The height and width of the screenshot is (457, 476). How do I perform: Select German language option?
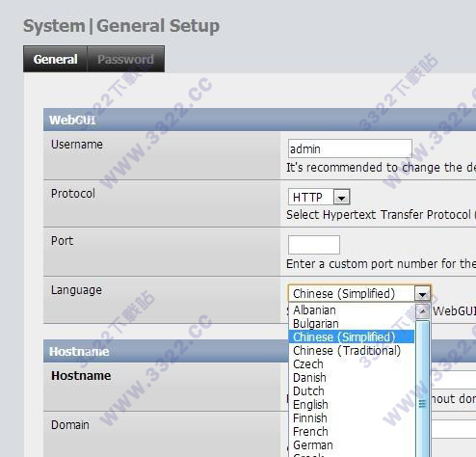coord(352,445)
